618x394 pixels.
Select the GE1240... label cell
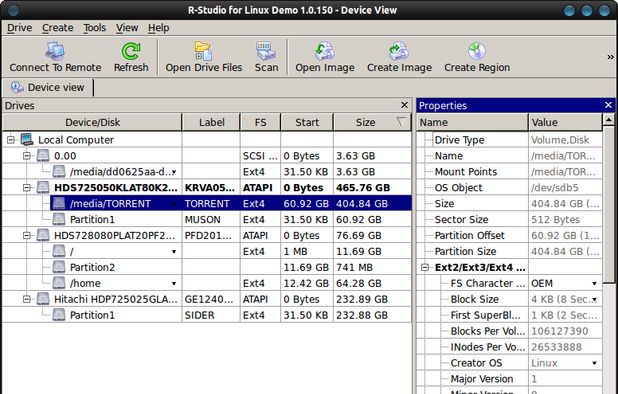(211, 299)
